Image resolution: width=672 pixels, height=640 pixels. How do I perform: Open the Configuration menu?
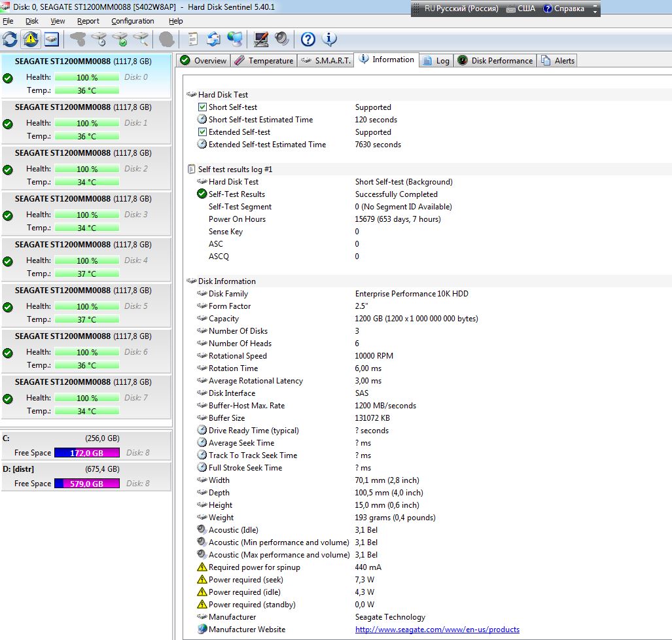(x=132, y=21)
